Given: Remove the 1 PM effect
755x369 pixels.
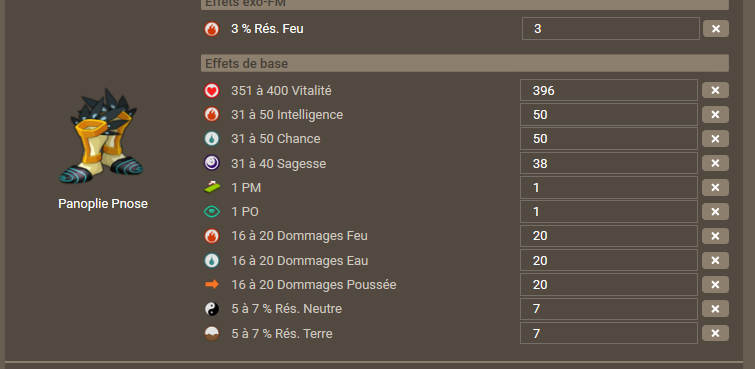Looking at the screenshot, I should pyautogui.click(x=715, y=187).
